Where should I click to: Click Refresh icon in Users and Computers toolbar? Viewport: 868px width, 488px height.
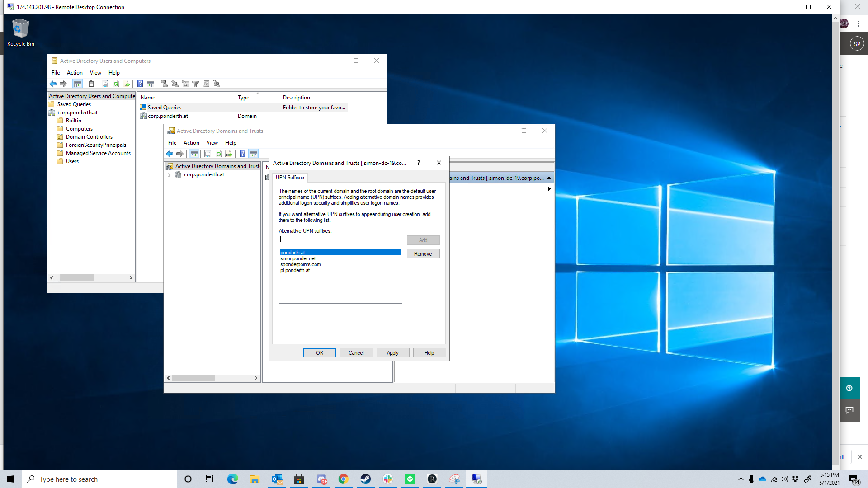pos(116,84)
